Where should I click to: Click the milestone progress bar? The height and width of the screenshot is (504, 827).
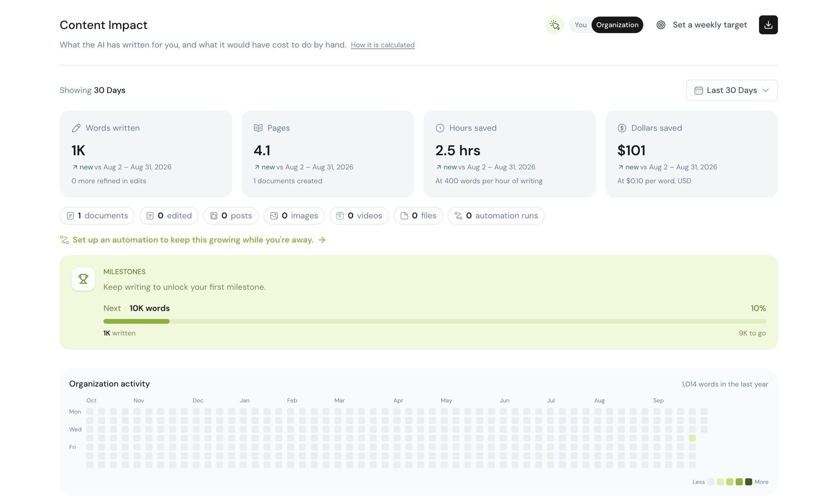[x=435, y=321]
